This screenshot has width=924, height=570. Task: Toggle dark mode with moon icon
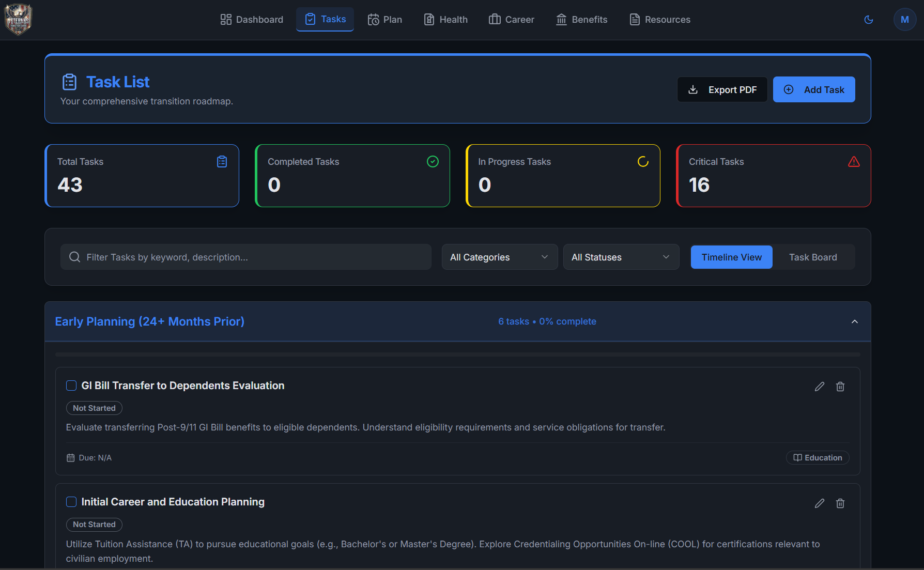[869, 19]
